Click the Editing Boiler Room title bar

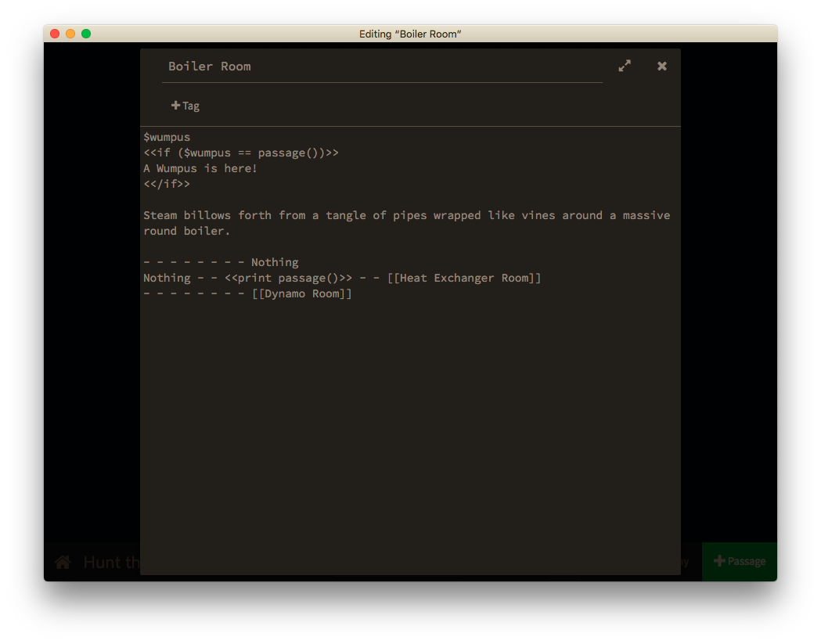point(410,34)
